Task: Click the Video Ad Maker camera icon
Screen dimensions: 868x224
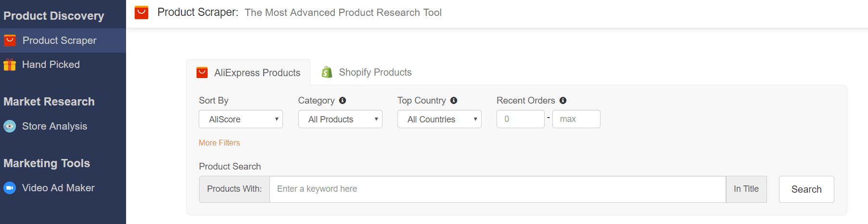Action: click(10, 188)
